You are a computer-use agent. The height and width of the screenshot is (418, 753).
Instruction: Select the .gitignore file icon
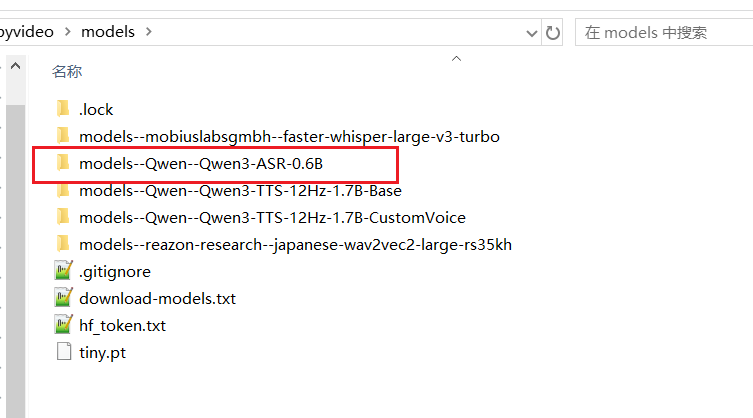coord(63,271)
